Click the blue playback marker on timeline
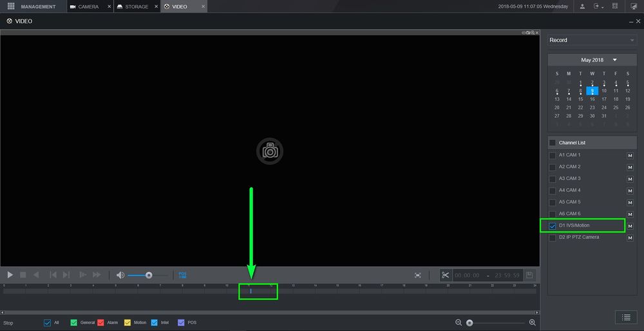 pyautogui.click(x=251, y=291)
